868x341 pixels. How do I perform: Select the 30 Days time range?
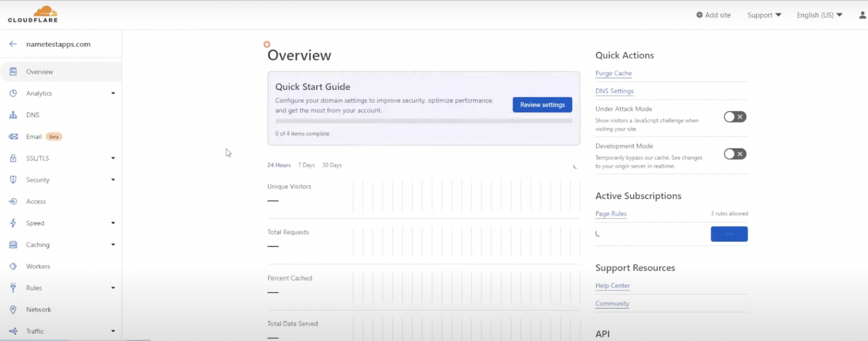pos(331,165)
